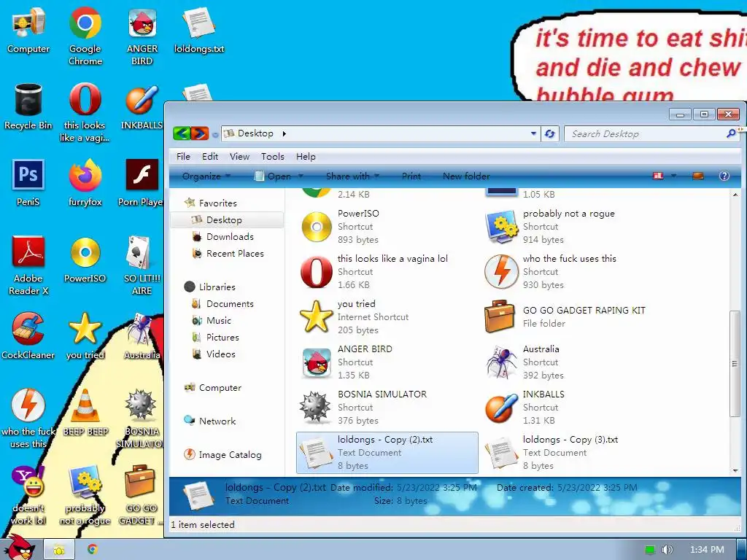Select the BEEP BEEP traffic cone icon

tap(85, 412)
